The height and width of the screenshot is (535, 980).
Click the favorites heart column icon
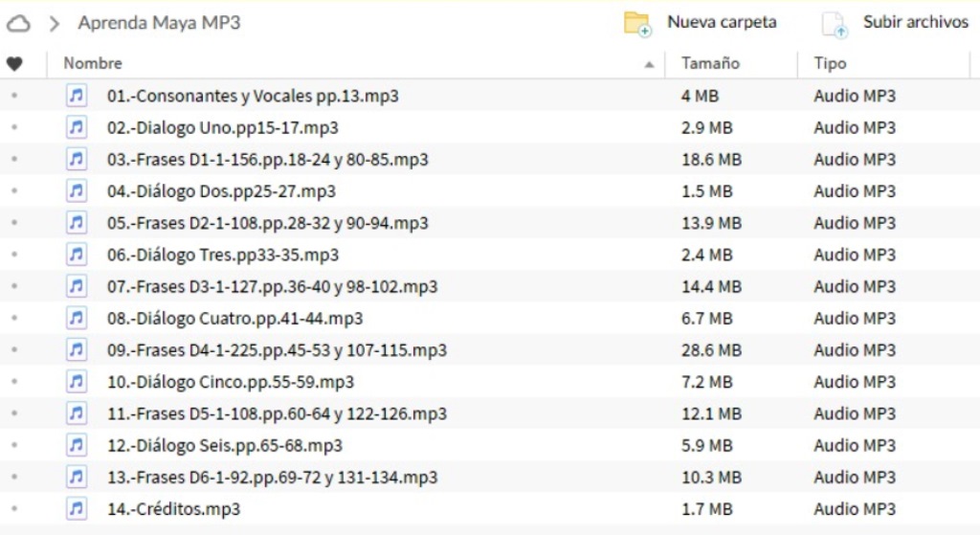[x=13, y=64]
